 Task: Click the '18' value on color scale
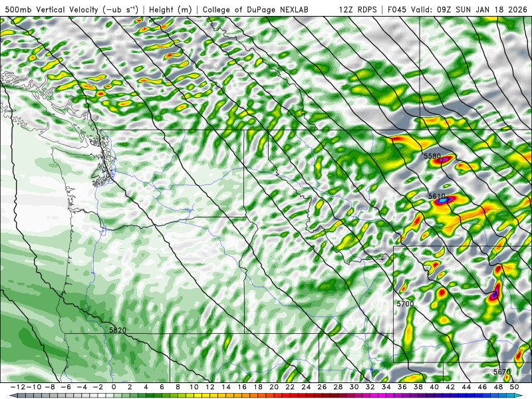(x=258, y=387)
